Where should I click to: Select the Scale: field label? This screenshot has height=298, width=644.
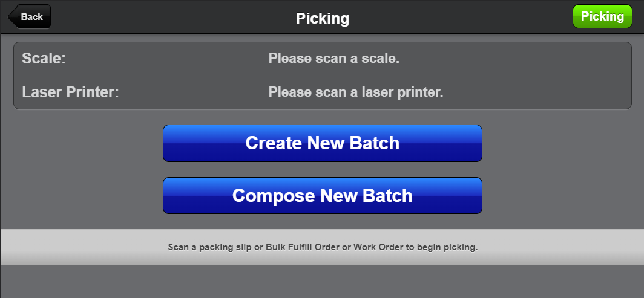44,59
